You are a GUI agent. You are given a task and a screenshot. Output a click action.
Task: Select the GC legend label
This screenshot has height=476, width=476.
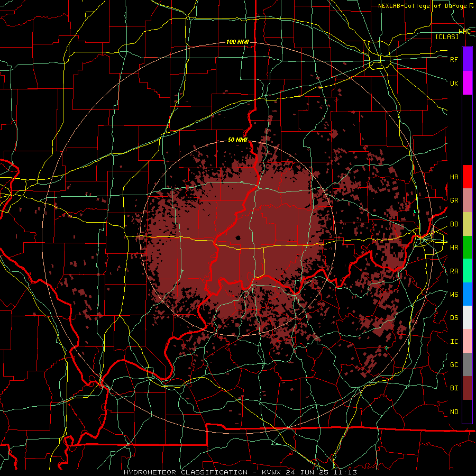[x=454, y=364]
